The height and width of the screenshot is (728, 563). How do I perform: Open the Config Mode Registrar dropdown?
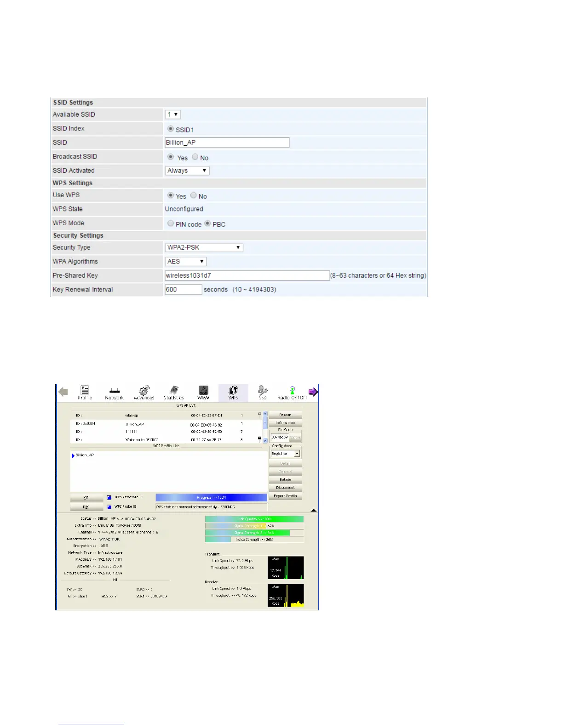coord(285,454)
